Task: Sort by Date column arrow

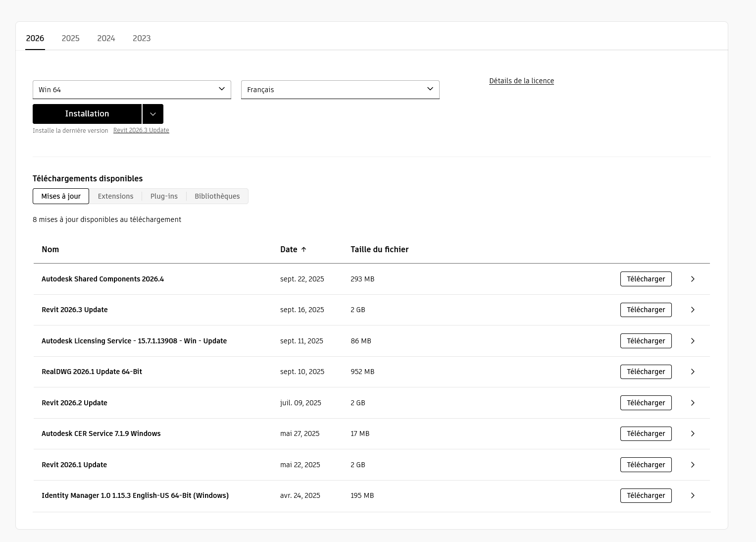Action: [303, 250]
